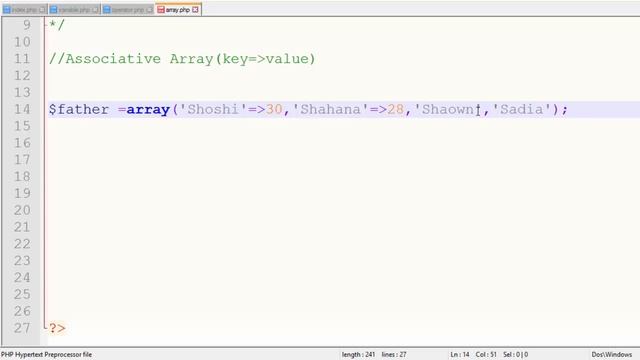This screenshot has width=640, height=360.
Task: Click line number 27 in the margin
Action: click(22, 328)
